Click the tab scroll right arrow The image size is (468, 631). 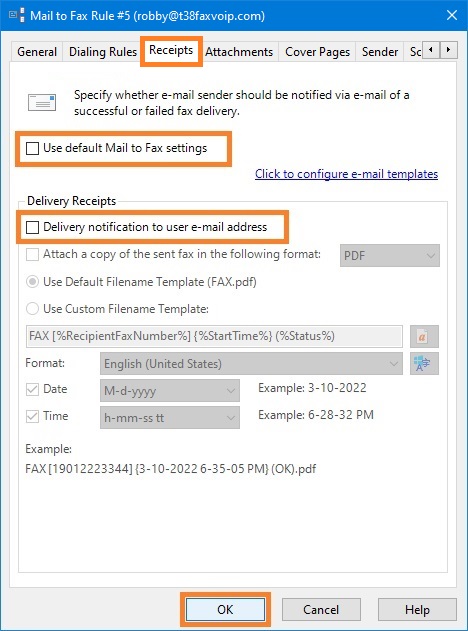448,50
